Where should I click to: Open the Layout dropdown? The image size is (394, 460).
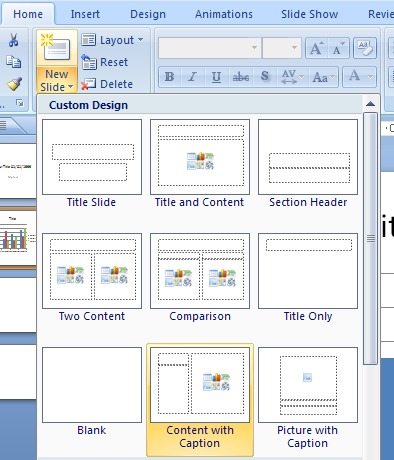112,40
